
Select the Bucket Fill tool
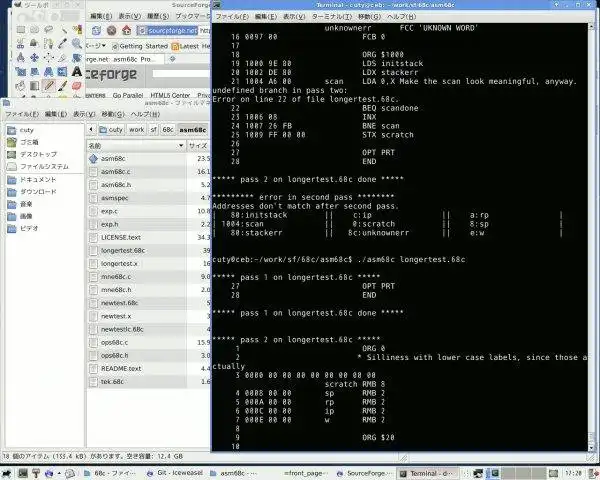click(21, 86)
